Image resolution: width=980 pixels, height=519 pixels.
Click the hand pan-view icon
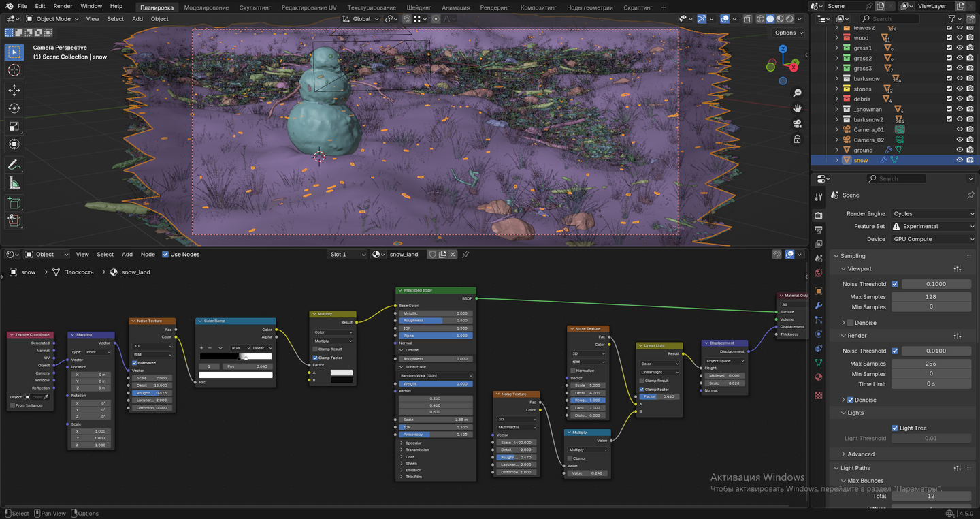[797, 108]
